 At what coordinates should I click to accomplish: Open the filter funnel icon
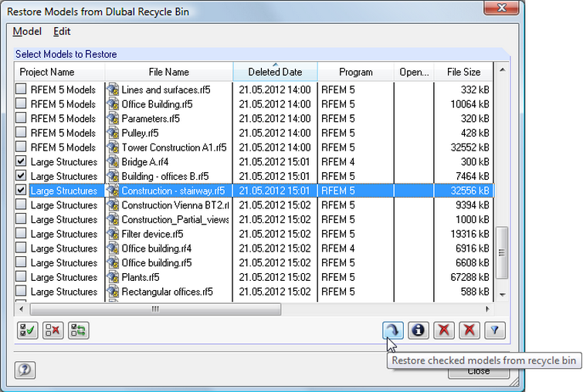[495, 330]
